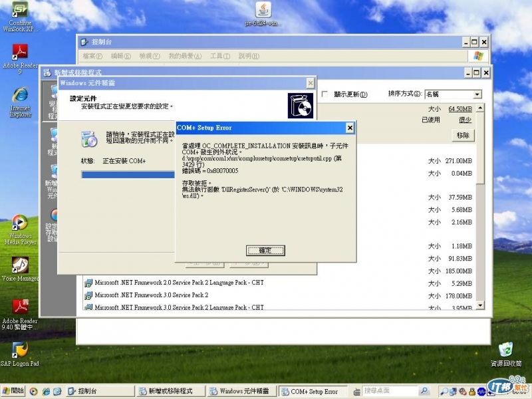Open the 說明(H) menu in 控制台 window
This screenshot has height=399, width=532.
[x=249, y=56]
